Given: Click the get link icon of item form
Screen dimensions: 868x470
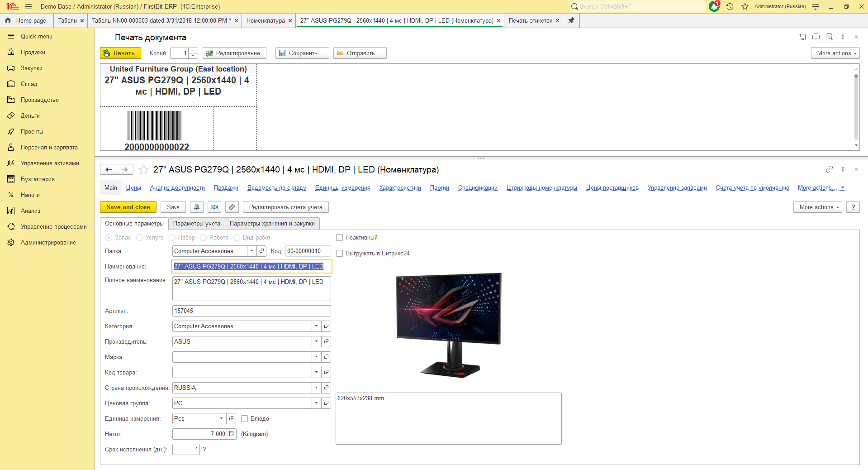Looking at the screenshot, I should pos(829,169).
